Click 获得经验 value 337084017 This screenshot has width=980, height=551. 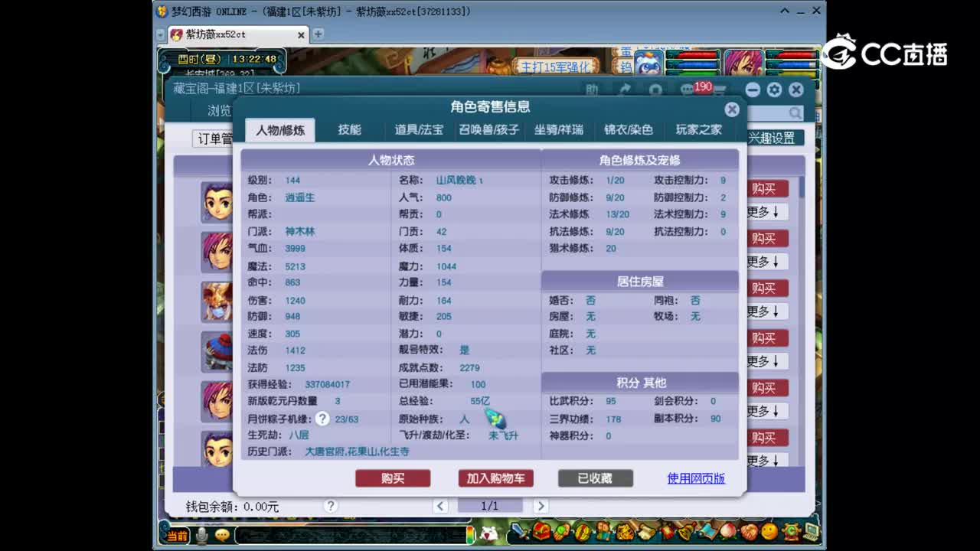pyautogui.click(x=327, y=384)
